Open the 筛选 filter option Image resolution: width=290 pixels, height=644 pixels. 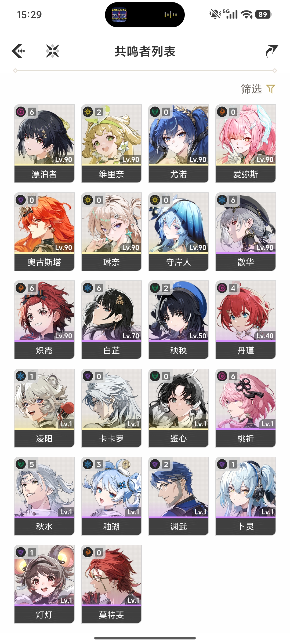click(x=251, y=89)
